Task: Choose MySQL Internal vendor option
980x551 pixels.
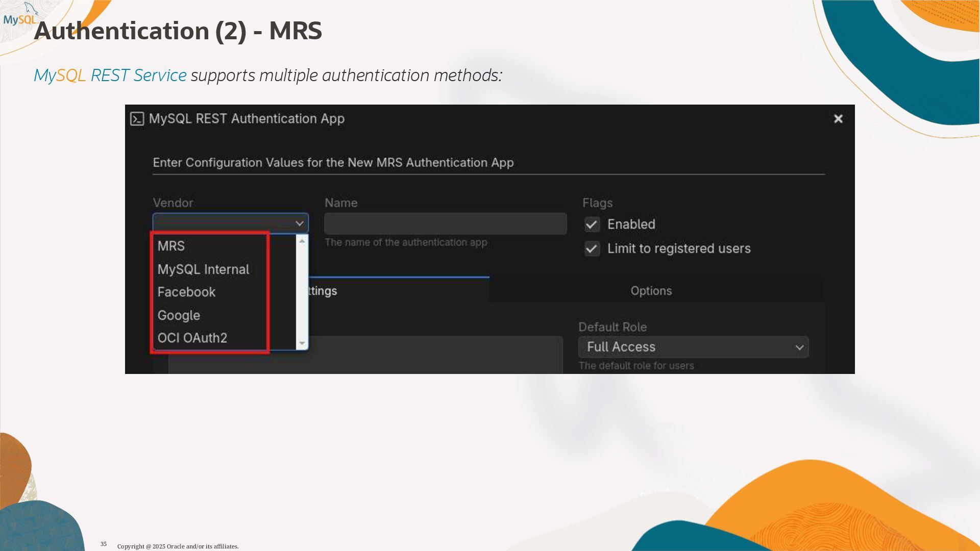Action: tap(203, 269)
